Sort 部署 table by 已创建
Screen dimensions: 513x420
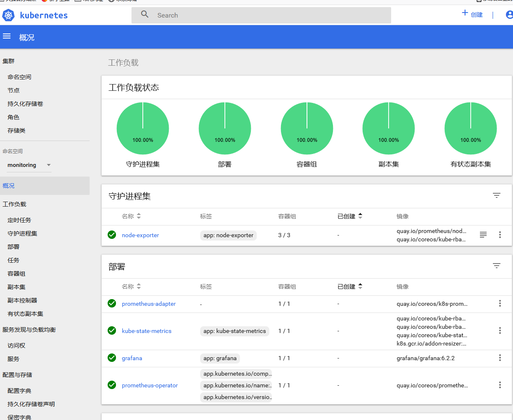pyautogui.click(x=350, y=287)
